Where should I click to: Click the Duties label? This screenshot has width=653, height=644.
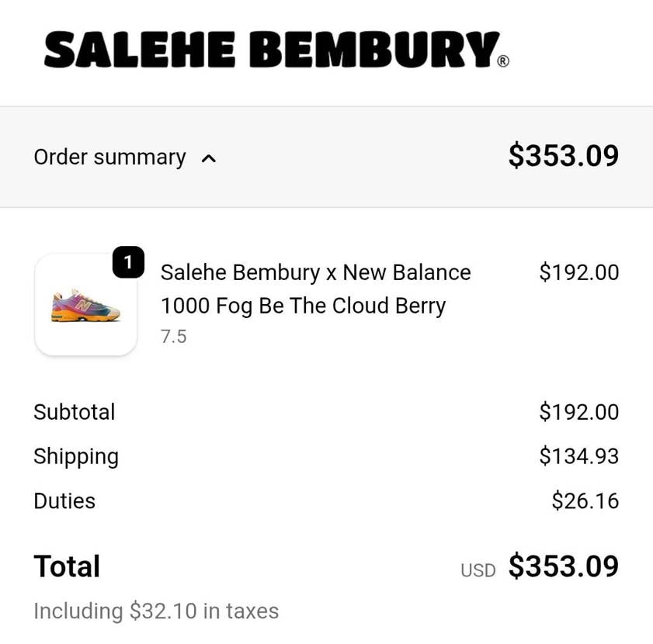coord(64,501)
